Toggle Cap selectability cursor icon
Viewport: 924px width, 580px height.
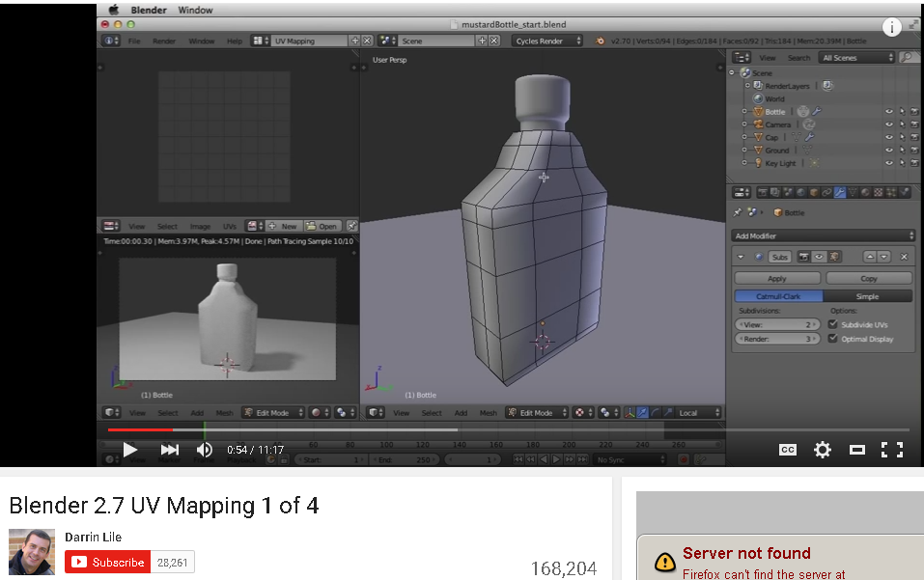pyautogui.click(x=902, y=137)
